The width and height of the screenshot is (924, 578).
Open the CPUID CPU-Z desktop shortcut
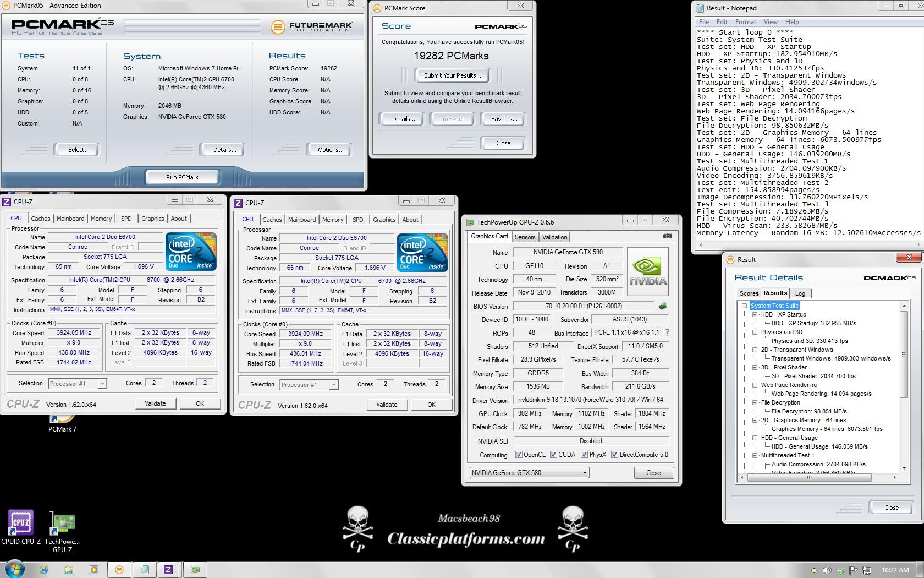20,526
